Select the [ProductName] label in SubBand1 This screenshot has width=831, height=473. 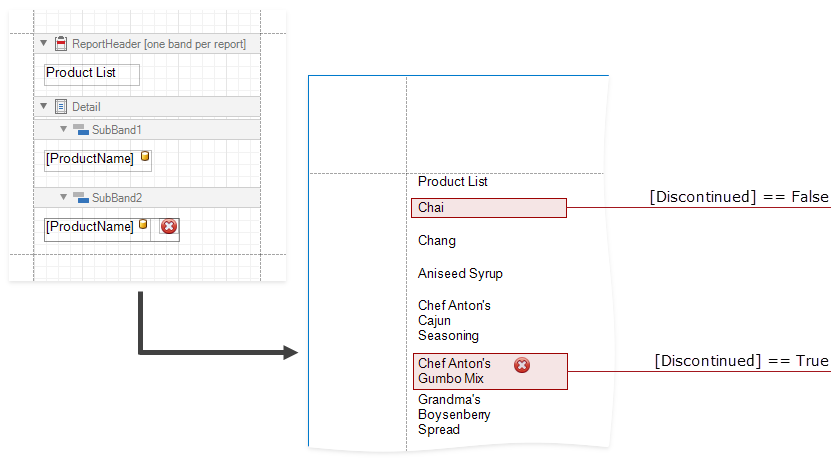click(90, 159)
